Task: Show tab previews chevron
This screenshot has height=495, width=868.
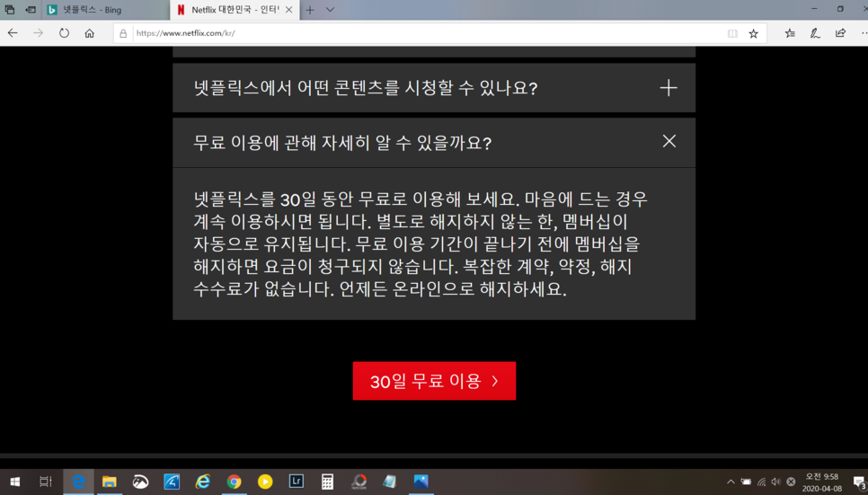Action: 330,9
